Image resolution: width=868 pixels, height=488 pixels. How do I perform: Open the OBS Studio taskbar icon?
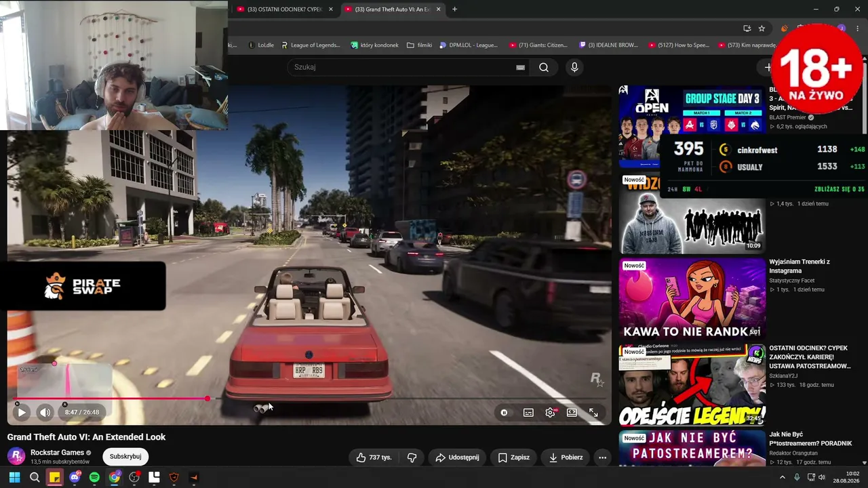[134, 477]
